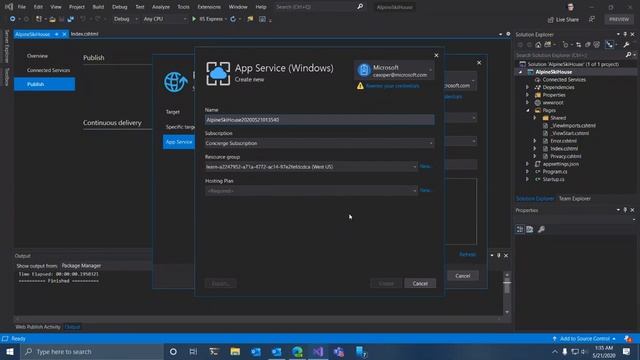Click the Microsoft account badge icon in dialog
Image resolution: width=640 pixels, height=360 pixels.
[363, 70]
